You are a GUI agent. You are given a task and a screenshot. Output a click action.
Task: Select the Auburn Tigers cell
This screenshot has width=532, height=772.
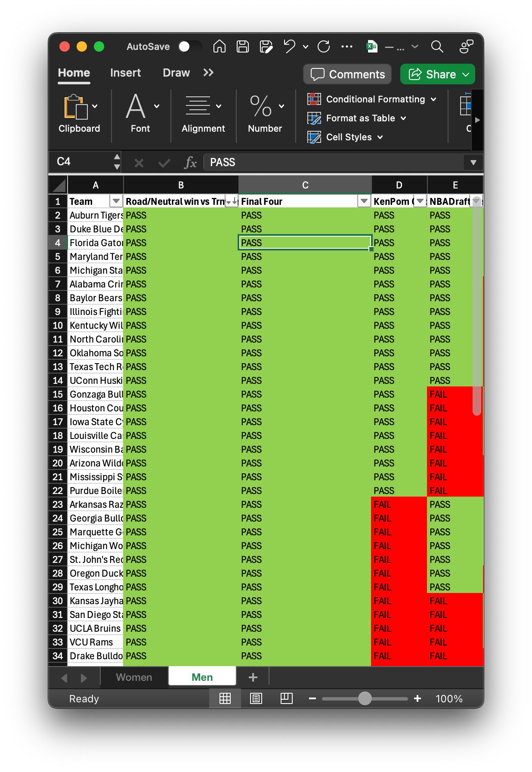click(x=96, y=215)
